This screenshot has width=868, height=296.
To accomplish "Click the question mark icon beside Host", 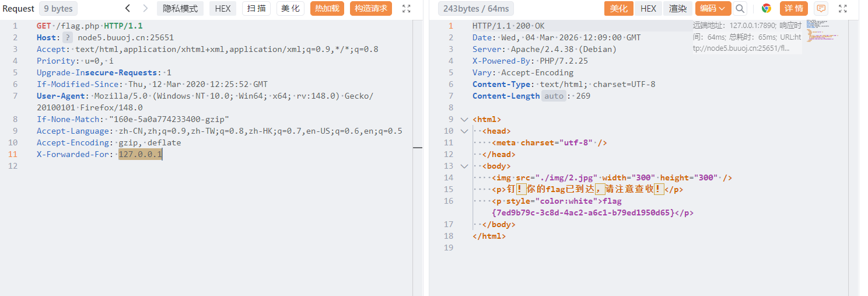I will tap(68, 37).
